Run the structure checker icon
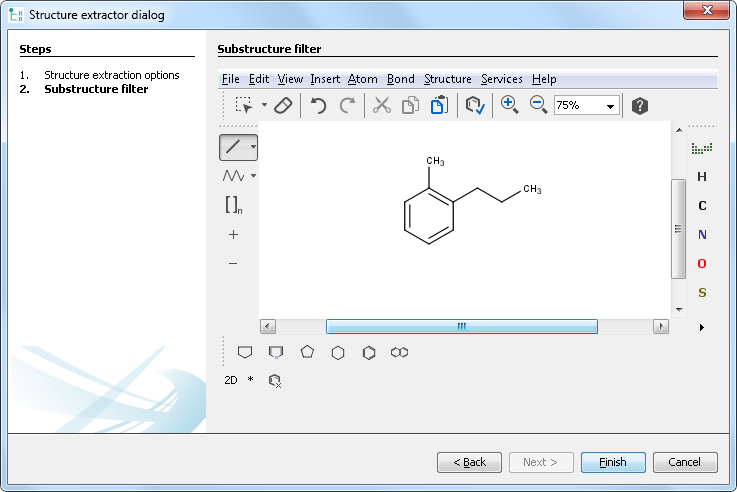The height and width of the screenshot is (492, 737). 475,105
